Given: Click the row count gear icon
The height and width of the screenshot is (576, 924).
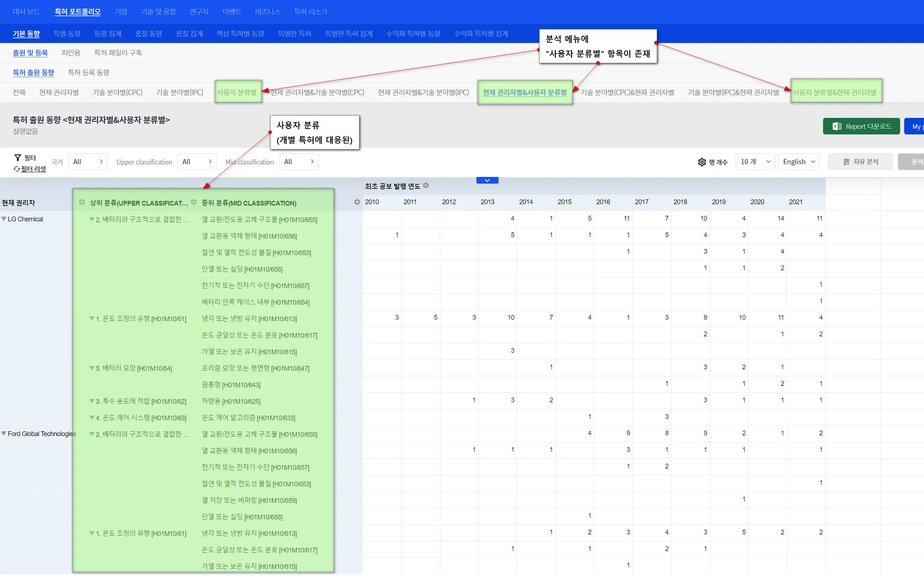Looking at the screenshot, I should coord(702,162).
